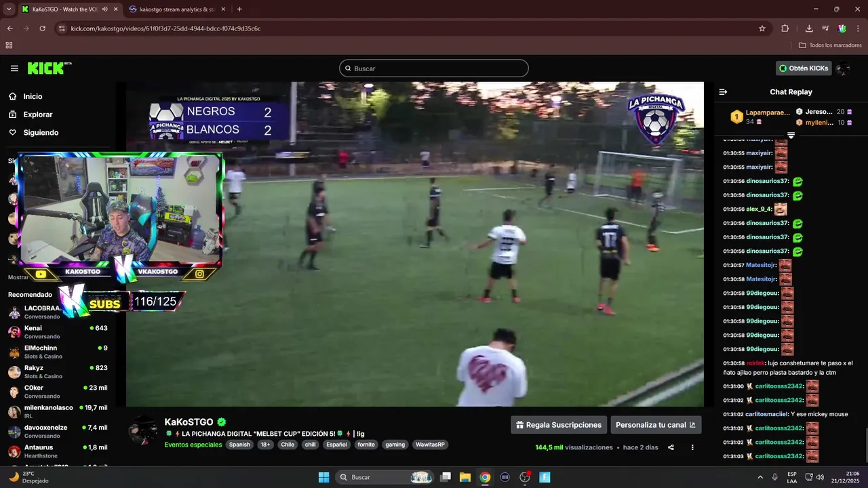Viewport: 868px width, 488px height.
Task: Collapse the Chat Replay panel
Action: click(x=723, y=92)
